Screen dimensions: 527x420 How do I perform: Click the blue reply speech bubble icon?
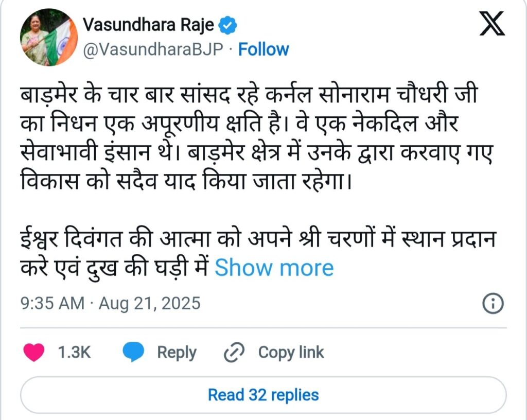click(133, 352)
